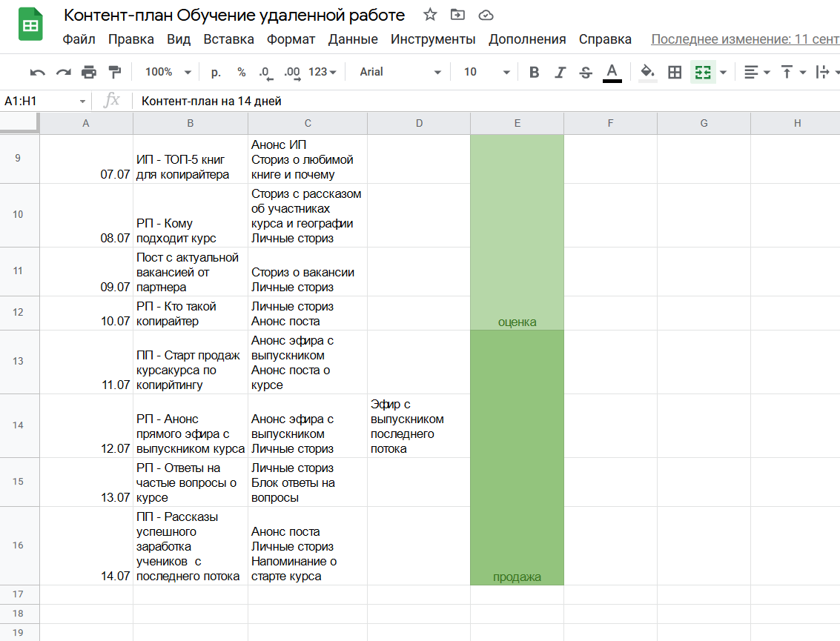Toggle merge cells button

(703, 72)
